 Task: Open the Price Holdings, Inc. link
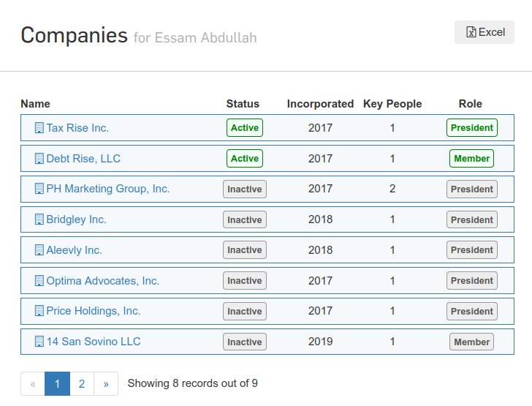pos(94,310)
